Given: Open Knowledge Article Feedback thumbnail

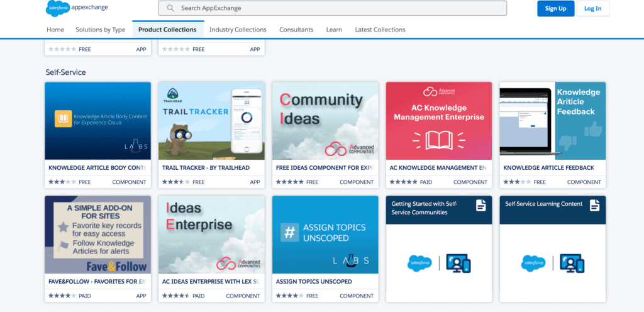Looking at the screenshot, I should [553, 121].
